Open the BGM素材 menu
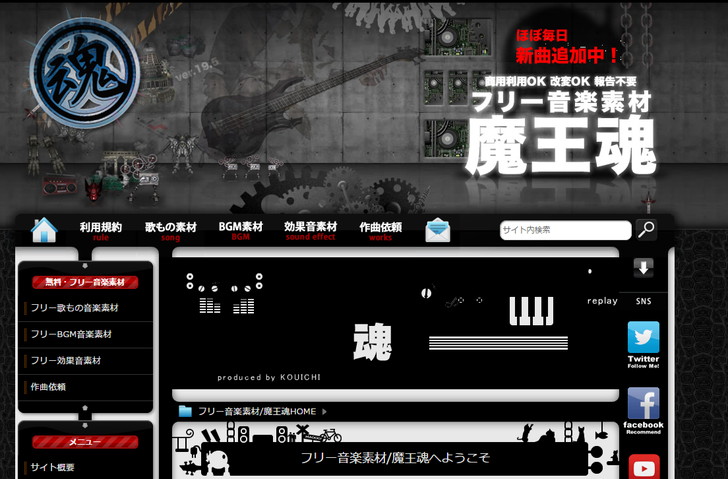This screenshot has width=728, height=479. [240, 231]
